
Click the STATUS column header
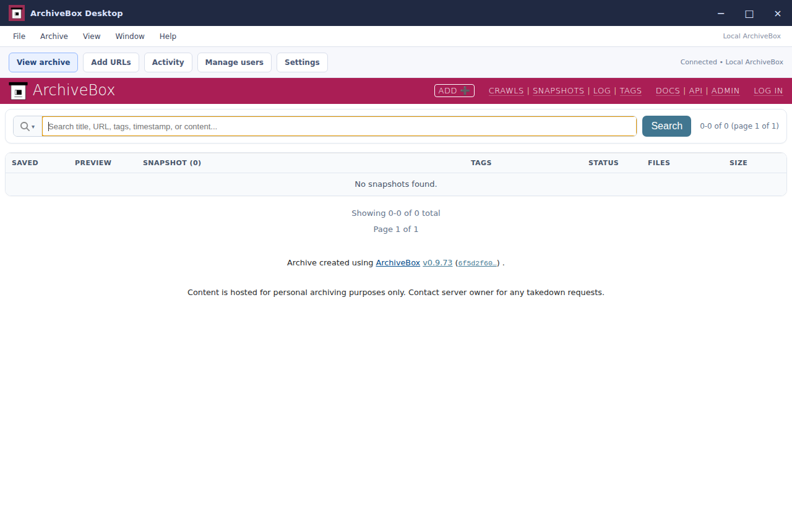point(603,163)
